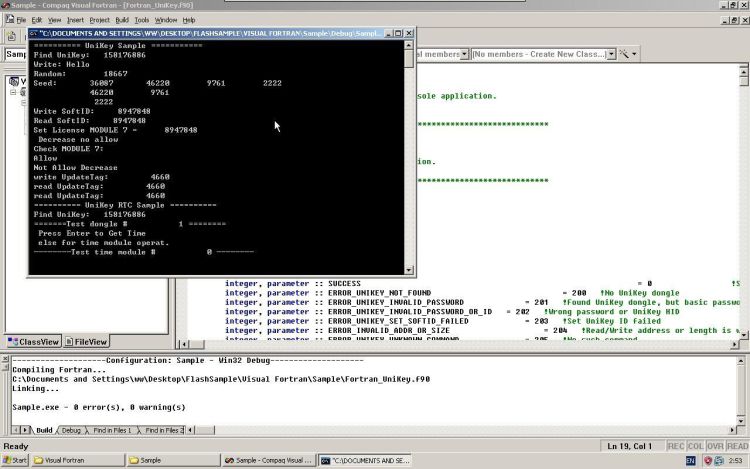
Task: Click the red shield tray icon
Action: point(708,460)
